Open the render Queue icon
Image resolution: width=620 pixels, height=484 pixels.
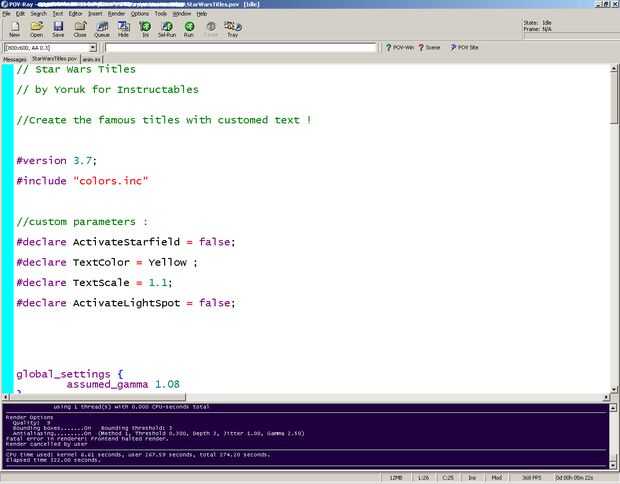(102, 29)
